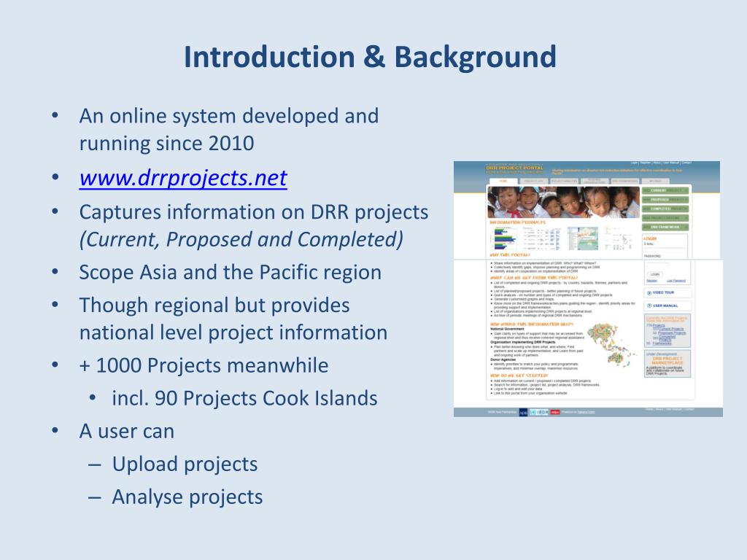Click 'Though regional but provides' text

pos(214,306)
